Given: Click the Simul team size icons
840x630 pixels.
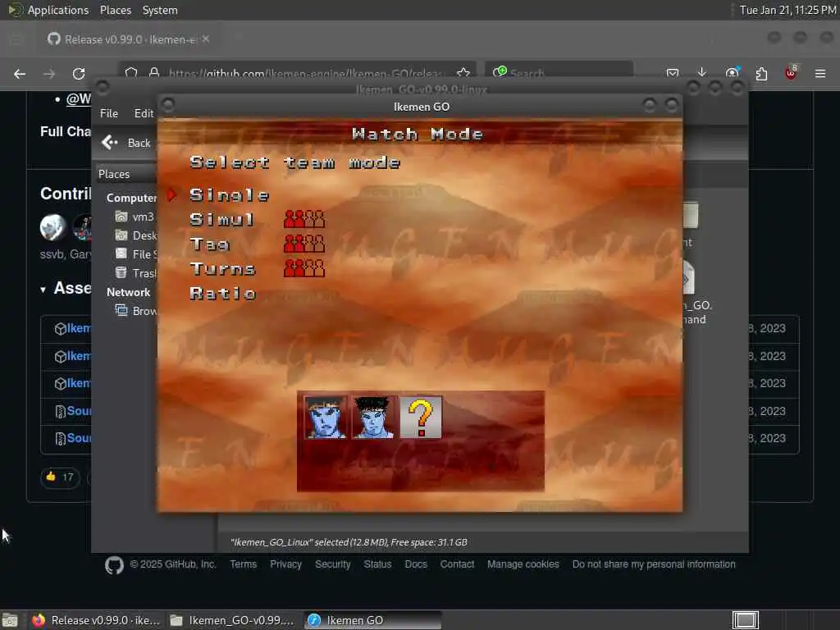Looking at the screenshot, I should [x=304, y=219].
